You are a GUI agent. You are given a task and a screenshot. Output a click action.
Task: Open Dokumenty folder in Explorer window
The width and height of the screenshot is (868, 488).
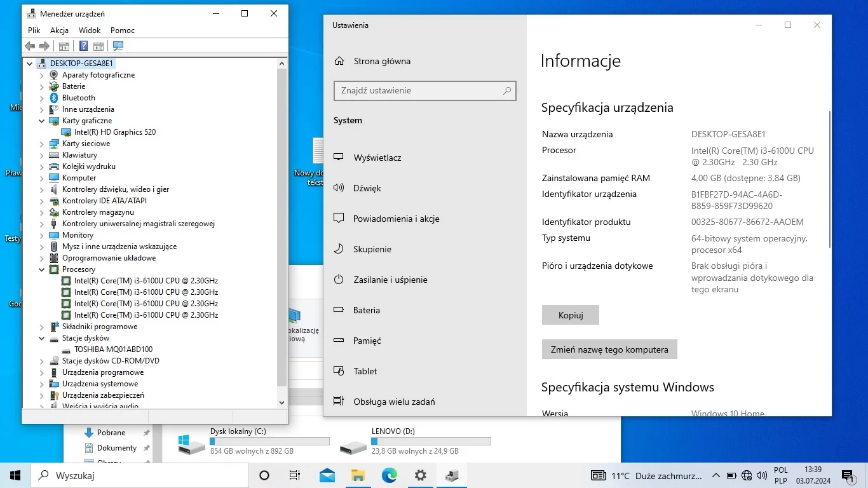point(117,448)
